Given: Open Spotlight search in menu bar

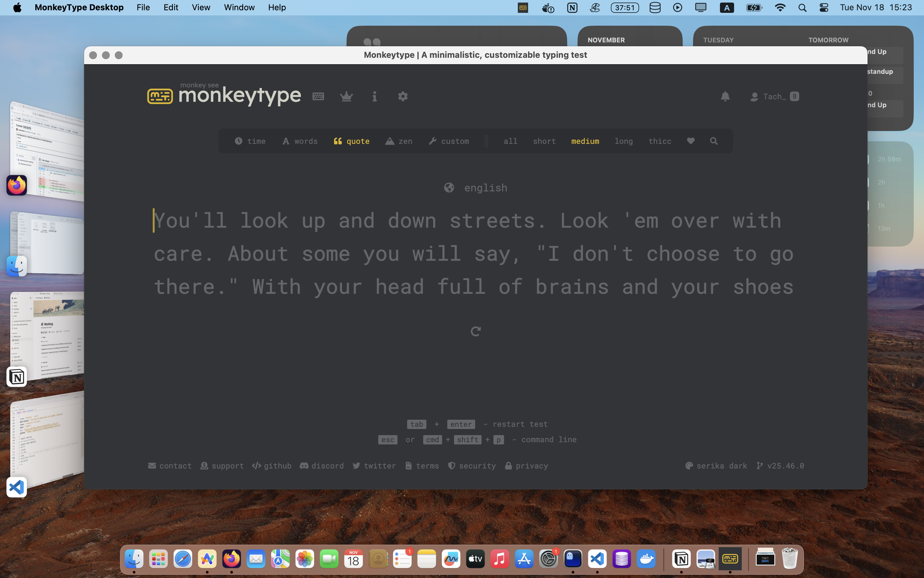Looking at the screenshot, I should coord(802,7).
